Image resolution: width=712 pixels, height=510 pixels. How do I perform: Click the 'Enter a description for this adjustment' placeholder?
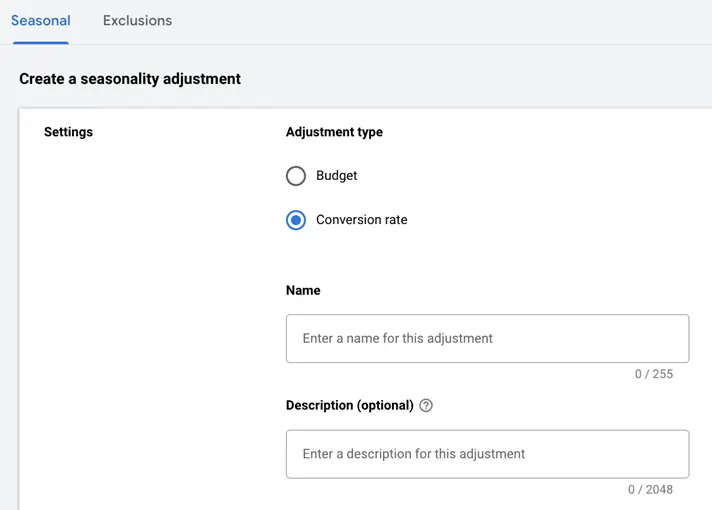pos(414,454)
